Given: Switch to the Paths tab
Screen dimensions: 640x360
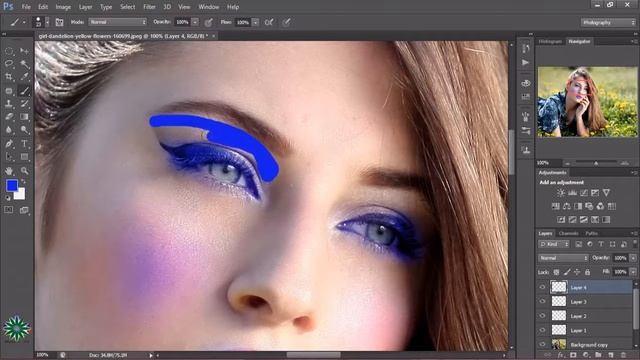Looking at the screenshot, I should click(x=591, y=233).
